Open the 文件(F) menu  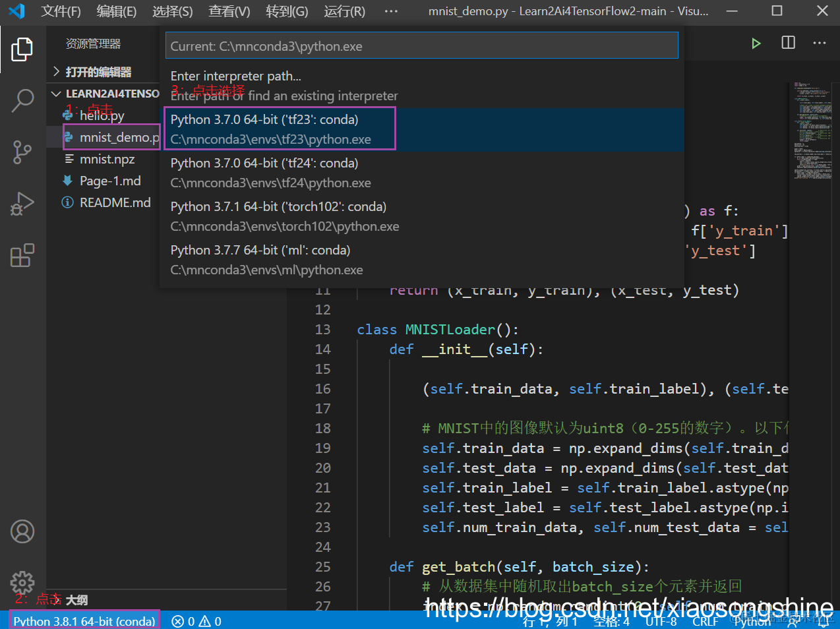coord(61,11)
